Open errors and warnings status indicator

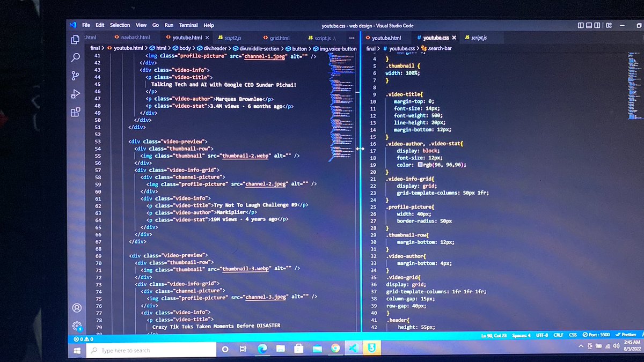tap(84, 339)
